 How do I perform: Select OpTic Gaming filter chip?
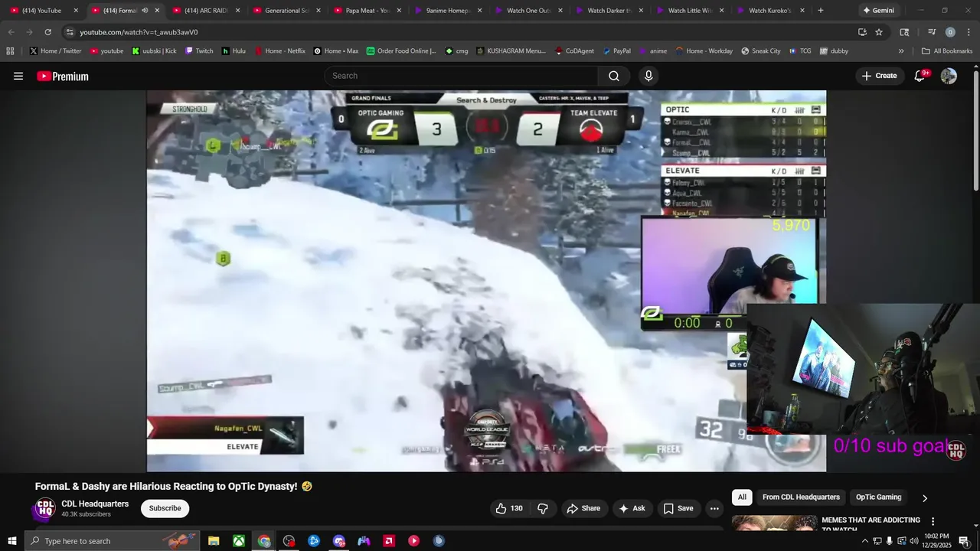coord(878,497)
